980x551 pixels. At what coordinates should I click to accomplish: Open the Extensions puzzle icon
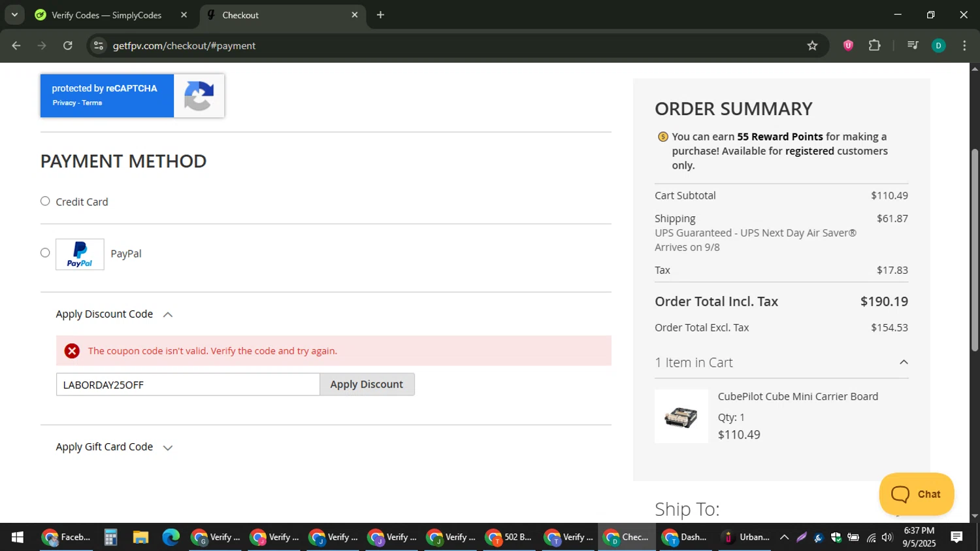pyautogui.click(x=874, y=46)
